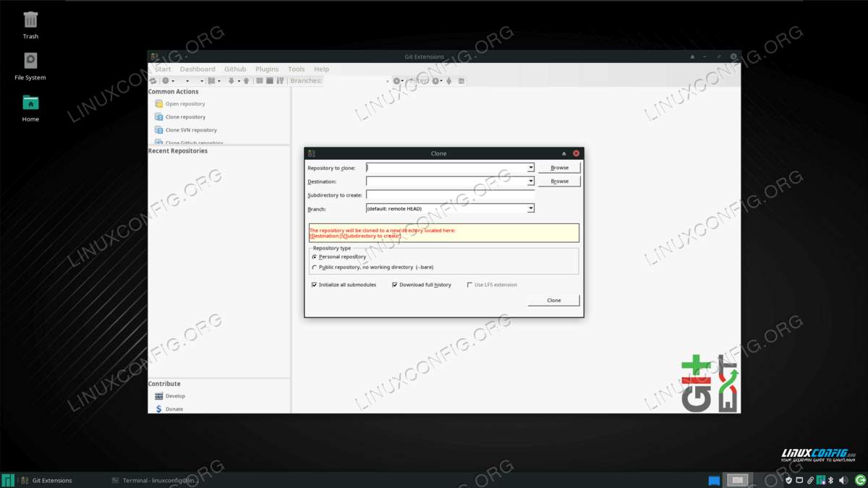The width and height of the screenshot is (868, 488).
Task: Open the Trash desktop icon
Action: [30, 20]
